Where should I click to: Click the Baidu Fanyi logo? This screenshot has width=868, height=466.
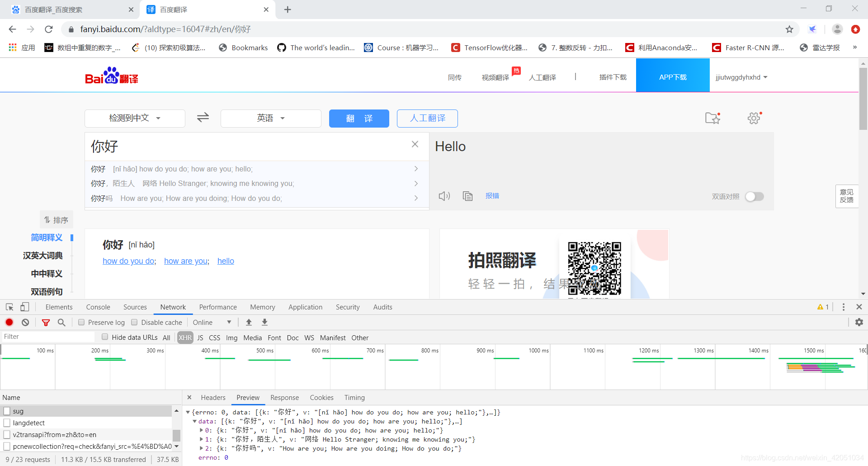click(112, 76)
